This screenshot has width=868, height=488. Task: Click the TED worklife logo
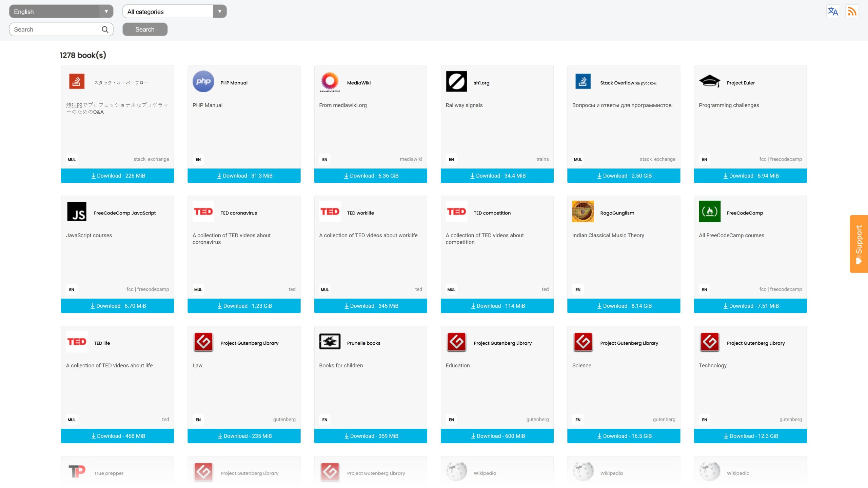[330, 211]
